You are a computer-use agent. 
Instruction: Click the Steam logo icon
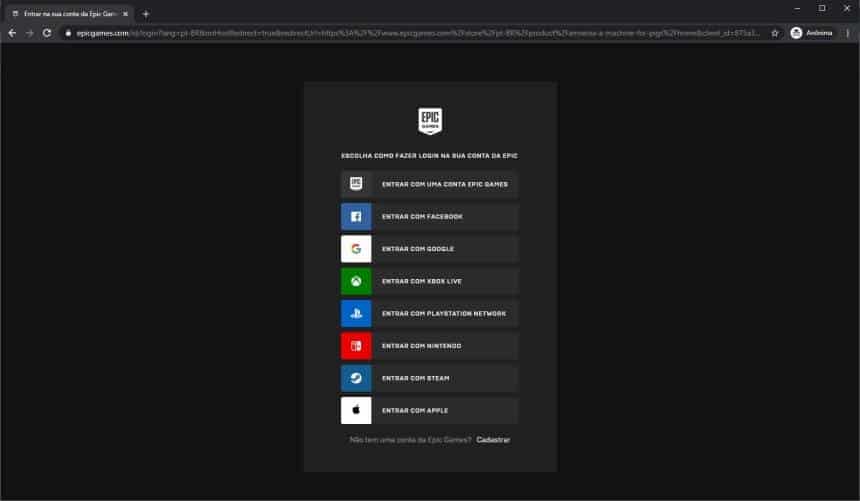pyautogui.click(x=356, y=378)
